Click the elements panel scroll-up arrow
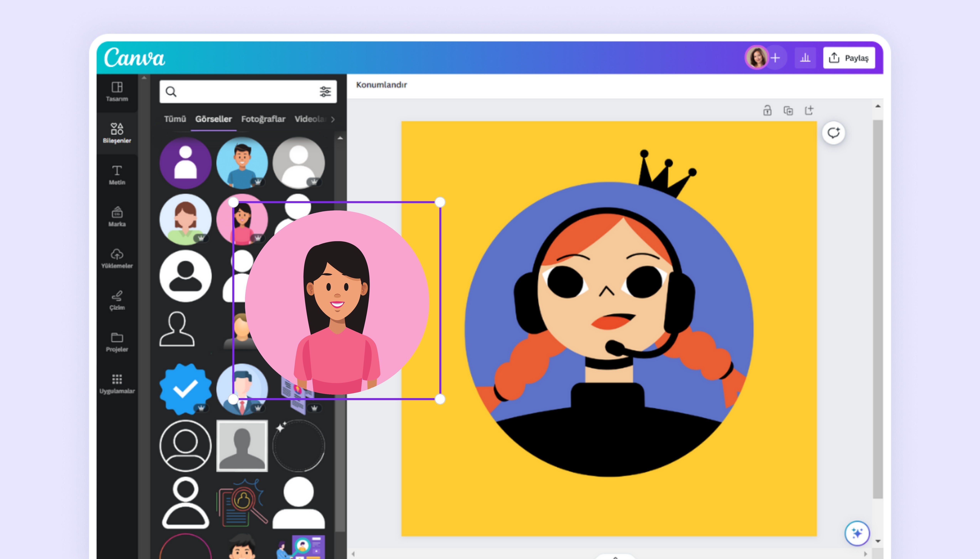The width and height of the screenshot is (980, 559). pyautogui.click(x=340, y=138)
